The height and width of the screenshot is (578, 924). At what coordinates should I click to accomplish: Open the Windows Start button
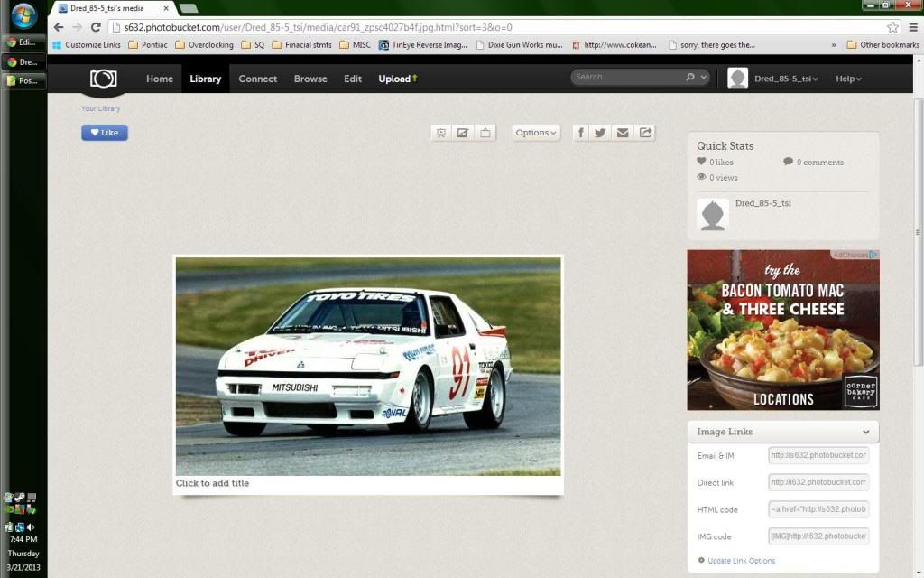[23, 16]
